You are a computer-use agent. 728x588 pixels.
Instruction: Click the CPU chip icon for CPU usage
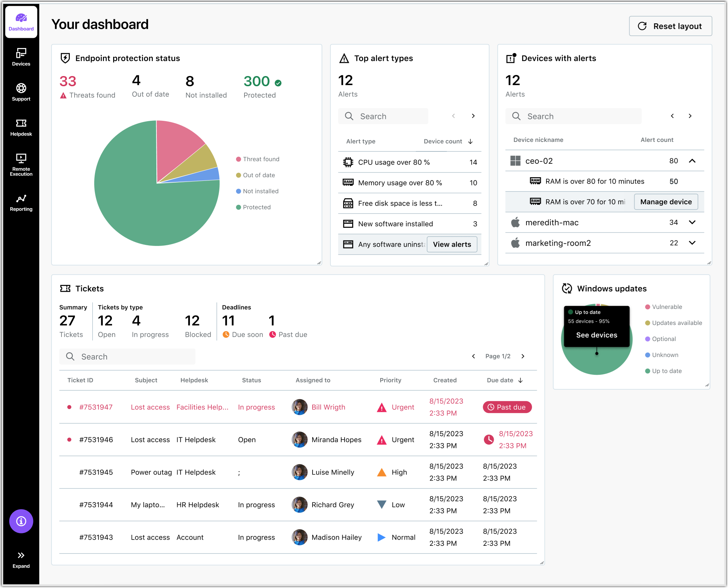click(x=348, y=162)
